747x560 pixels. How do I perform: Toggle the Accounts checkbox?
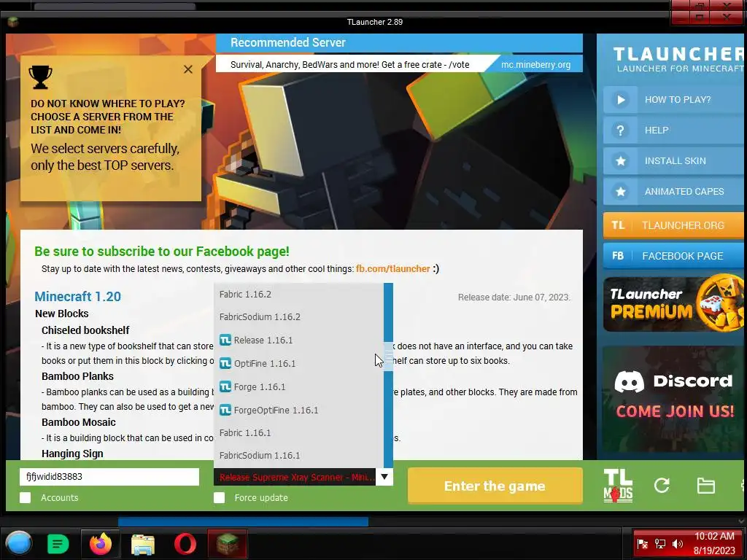pyautogui.click(x=26, y=497)
